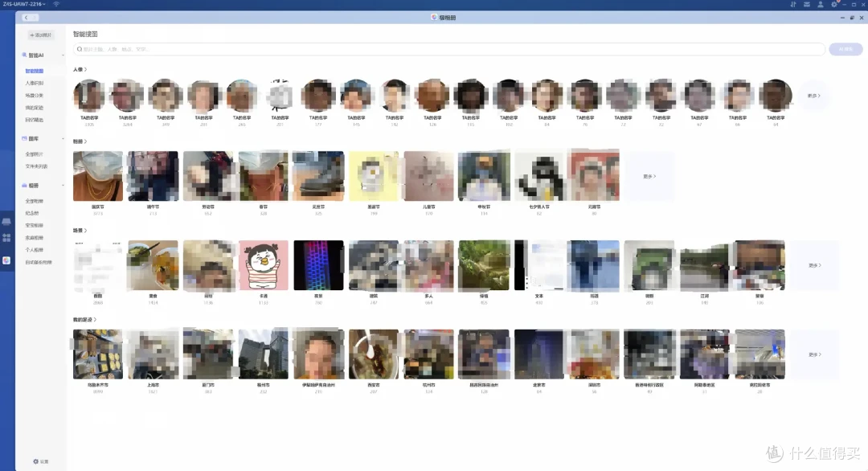Open the 文本 scene thumbnail

click(539, 265)
